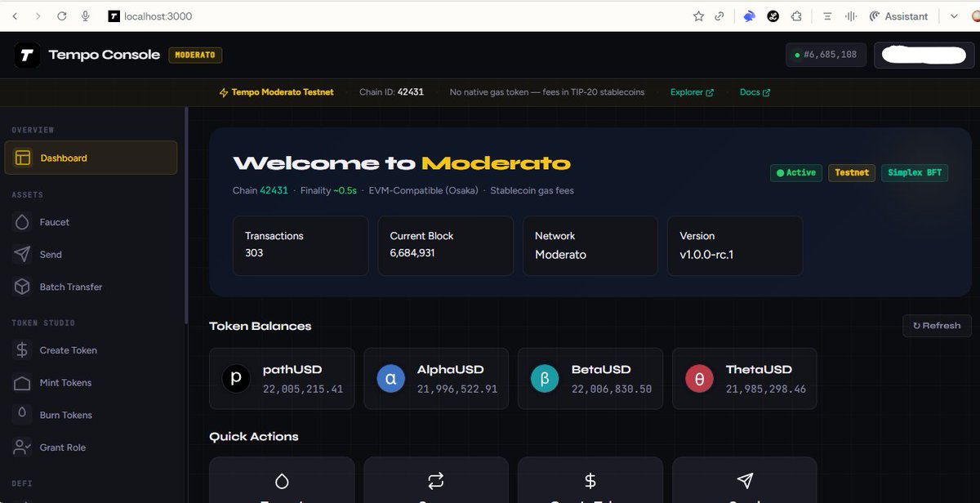Click the Faucet droplet icon in sidebar
The height and width of the screenshot is (503, 980).
pos(22,222)
